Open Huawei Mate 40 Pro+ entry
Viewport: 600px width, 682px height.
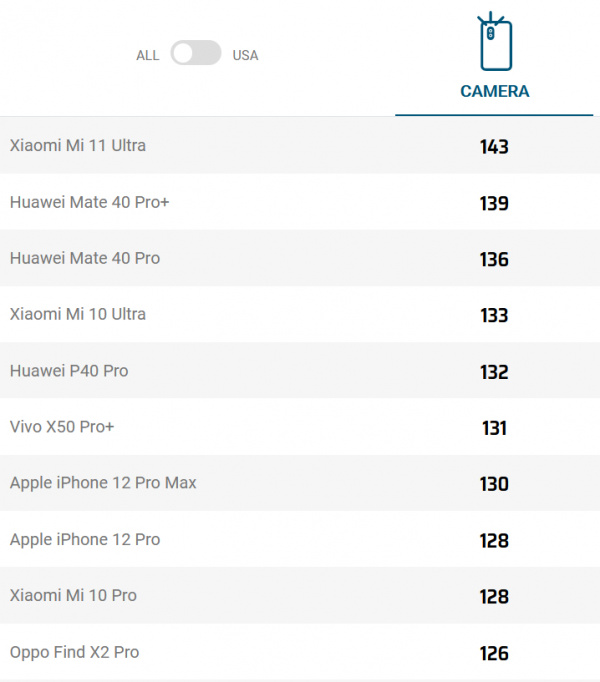(90, 202)
